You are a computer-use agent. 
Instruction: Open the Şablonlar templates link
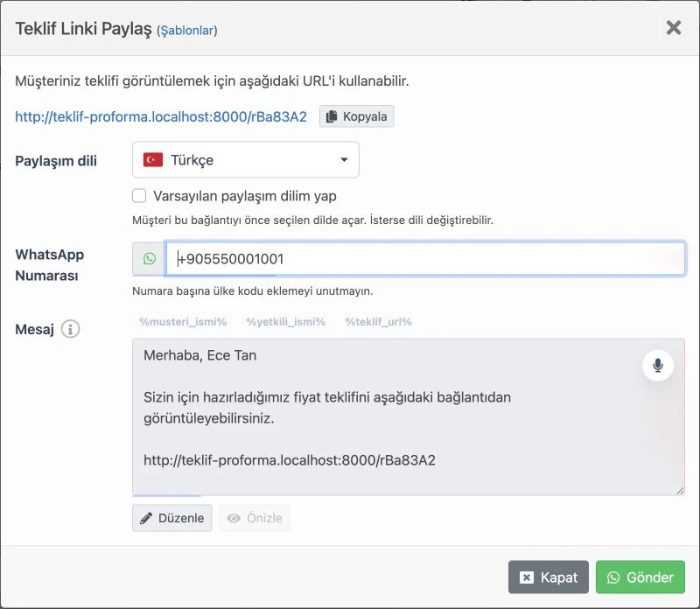[x=187, y=31]
